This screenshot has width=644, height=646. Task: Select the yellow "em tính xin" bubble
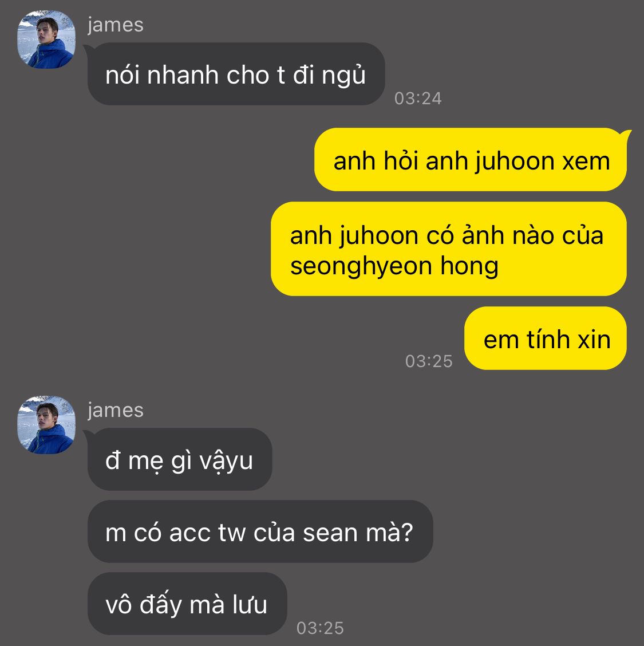(x=546, y=338)
